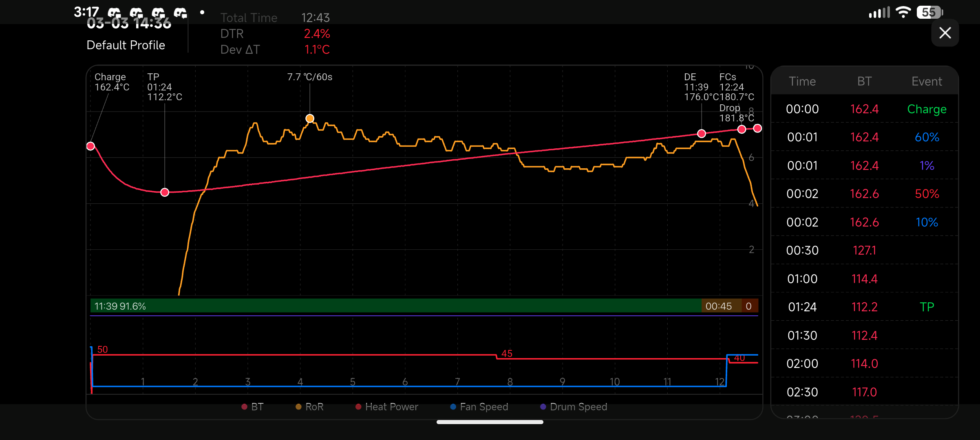Toggle BT curve in legend
This screenshot has width=980, height=440.
click(253, 407)
